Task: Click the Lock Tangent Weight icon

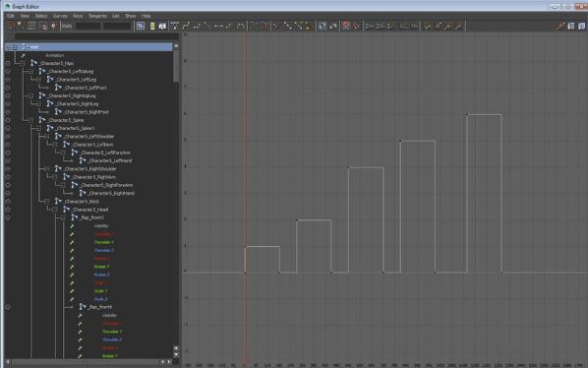Action: [308, 26]
